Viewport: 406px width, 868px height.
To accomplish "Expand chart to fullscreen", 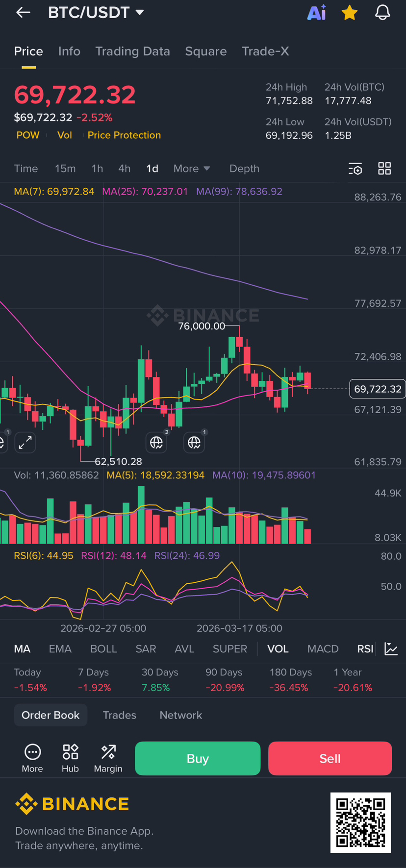I will tap(25, 443).
